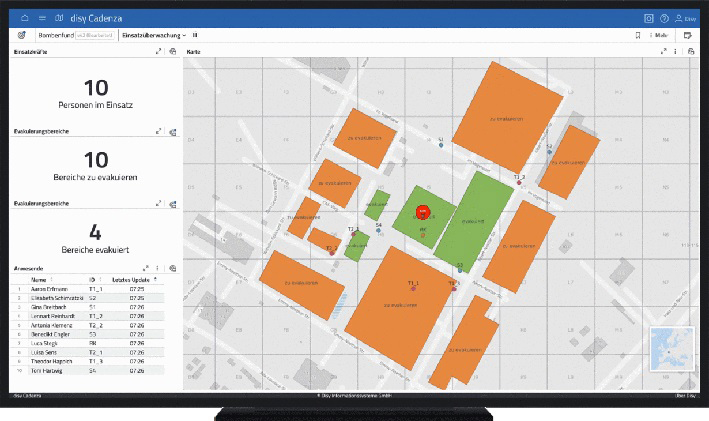Maximize the Bereiche evakuiert panel
The height and width of the screenshot is (421, 709).
tap(158, 203)
